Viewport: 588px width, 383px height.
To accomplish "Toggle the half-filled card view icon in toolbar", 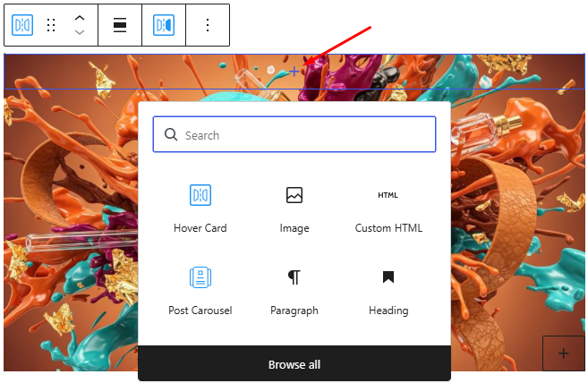I will tap(164, 25).
